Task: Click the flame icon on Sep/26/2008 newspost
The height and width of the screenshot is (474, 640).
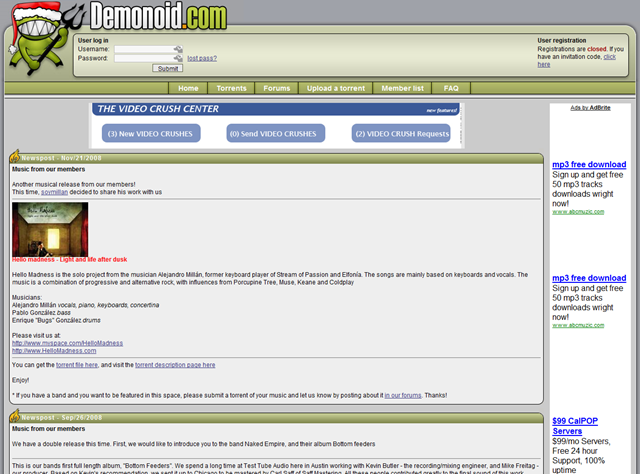Action: (x=15, y=416)
